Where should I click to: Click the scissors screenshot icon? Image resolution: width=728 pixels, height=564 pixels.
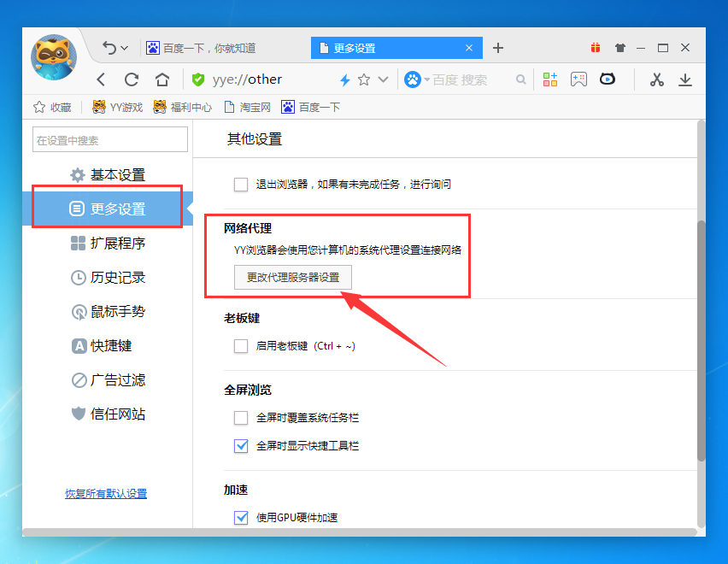tap(656, 79)
